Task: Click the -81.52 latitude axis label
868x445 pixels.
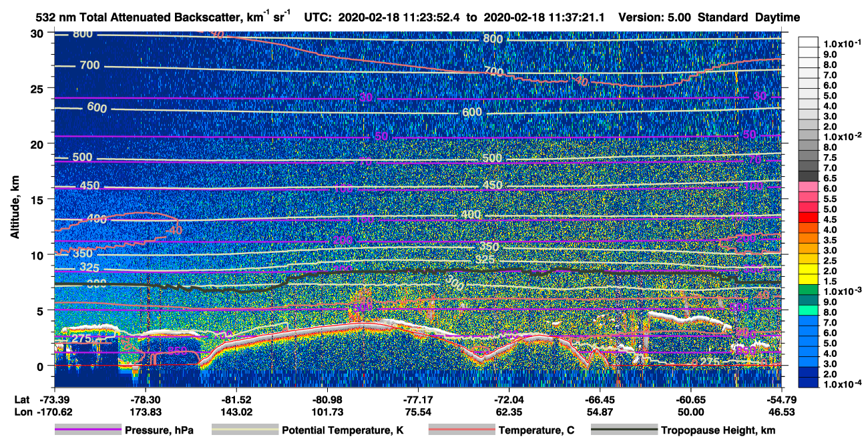Action: point(238,399)
